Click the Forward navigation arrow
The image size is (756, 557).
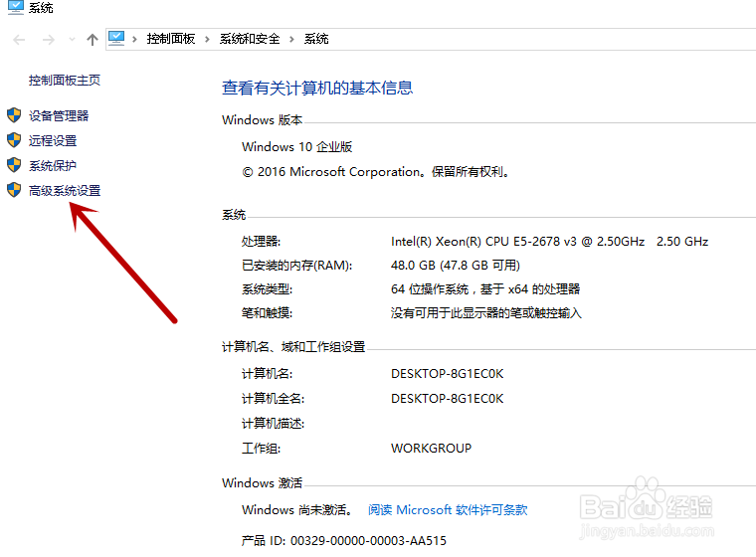tap(48, 40)
